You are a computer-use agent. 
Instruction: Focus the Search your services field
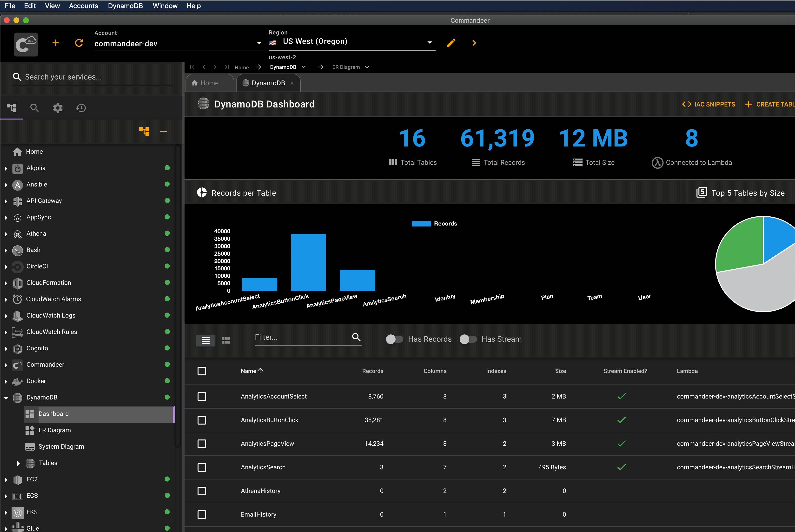(92, 77)
